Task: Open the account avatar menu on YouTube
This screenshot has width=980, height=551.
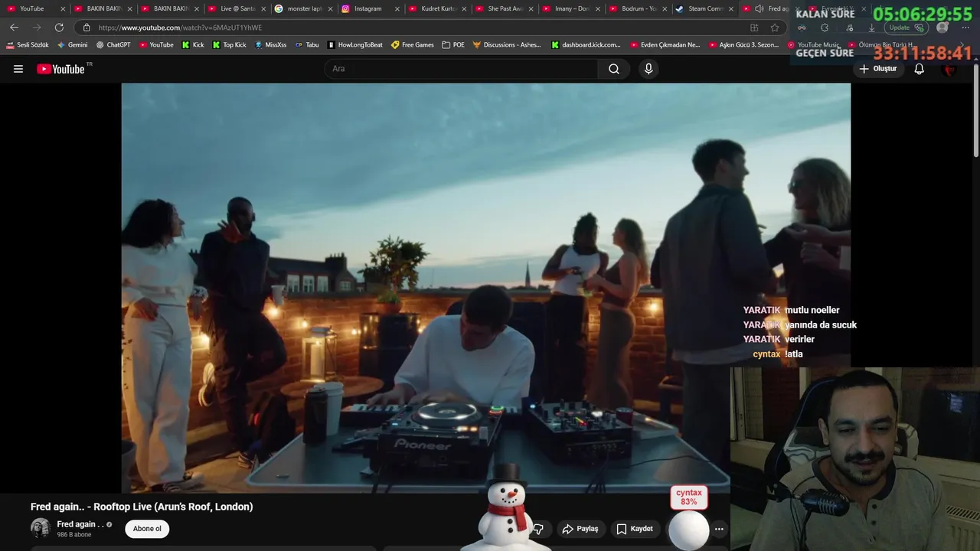Action: click(x=950, y=69)
